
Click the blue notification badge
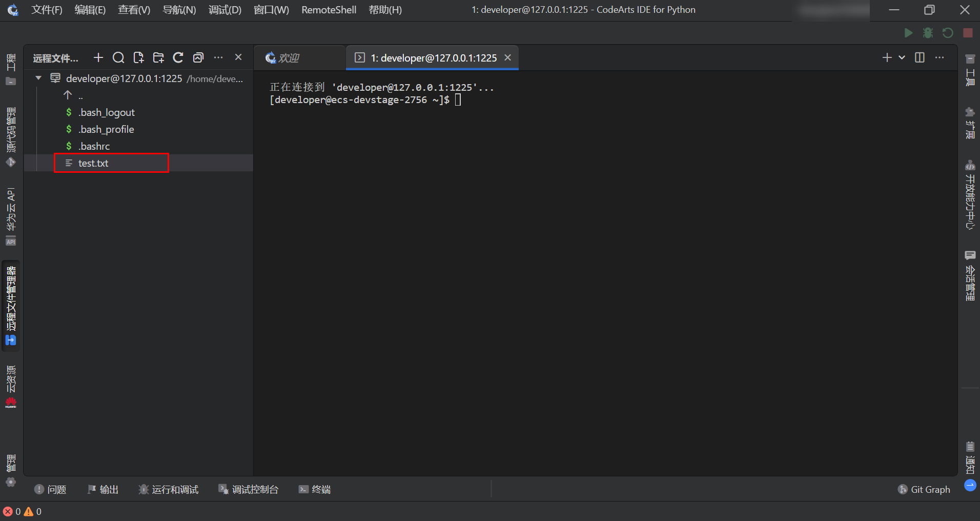pos(970,485)
